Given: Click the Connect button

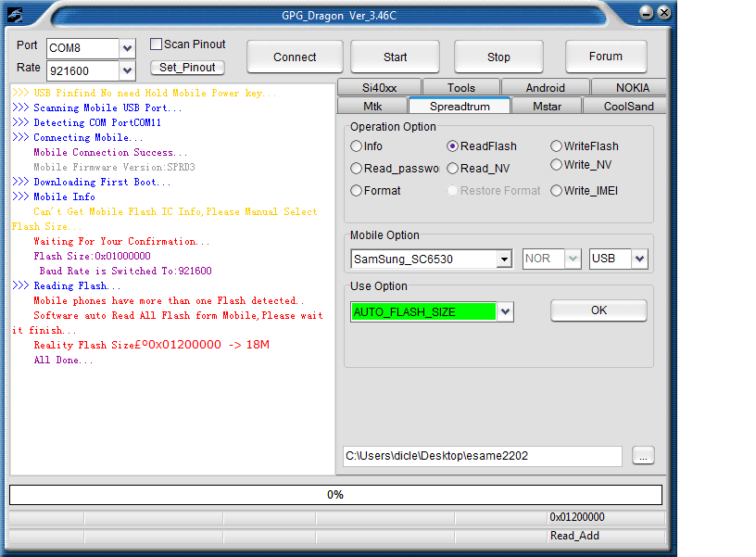Looking at the screenshot, I should click(295, 57).
